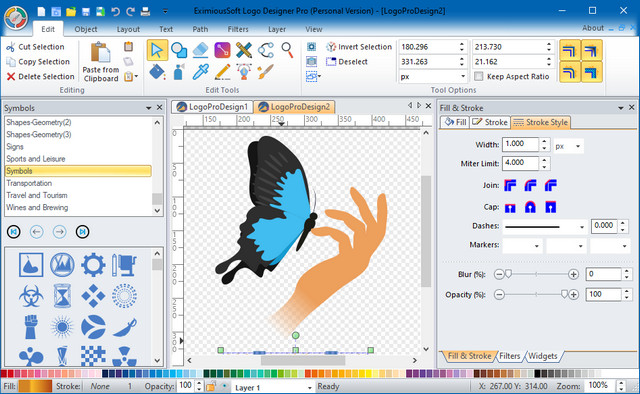
Task: Open the Object ribbon tab
Action: [86, 29]
